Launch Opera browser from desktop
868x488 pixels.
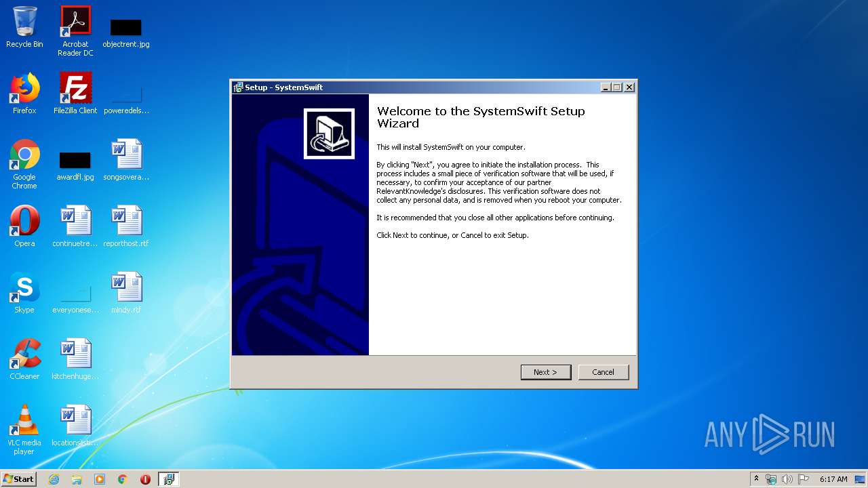coord(24,226)
